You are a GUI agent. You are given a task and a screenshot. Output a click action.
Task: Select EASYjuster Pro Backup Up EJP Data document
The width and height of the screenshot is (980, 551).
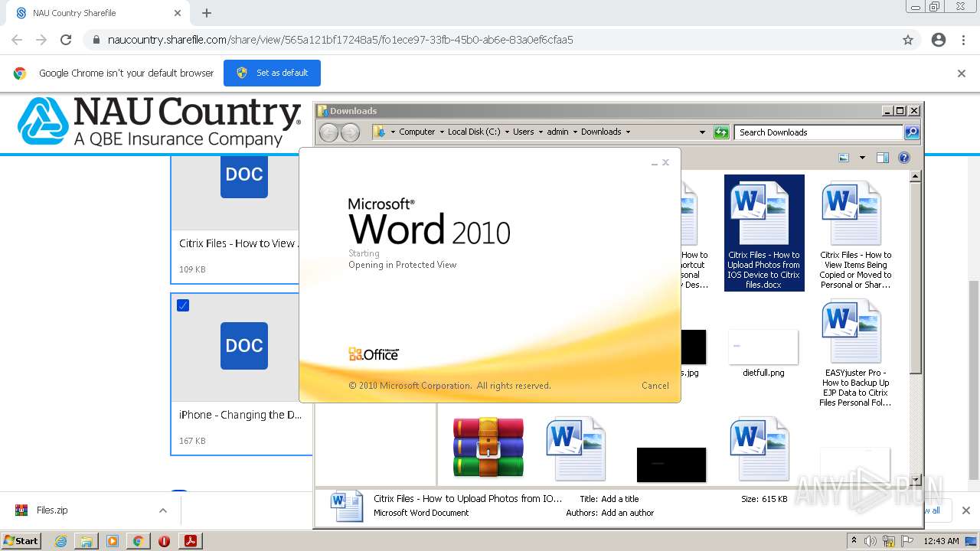click(x=855, y=353)
